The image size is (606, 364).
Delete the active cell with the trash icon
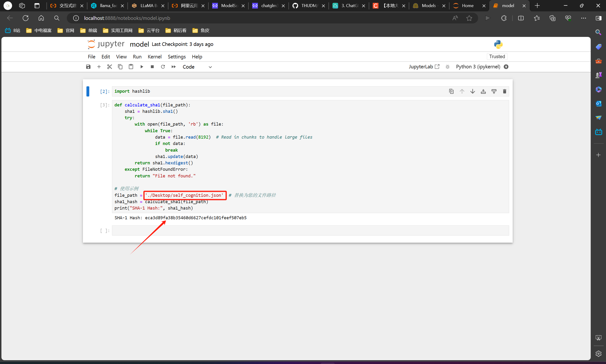click(505, 91)
